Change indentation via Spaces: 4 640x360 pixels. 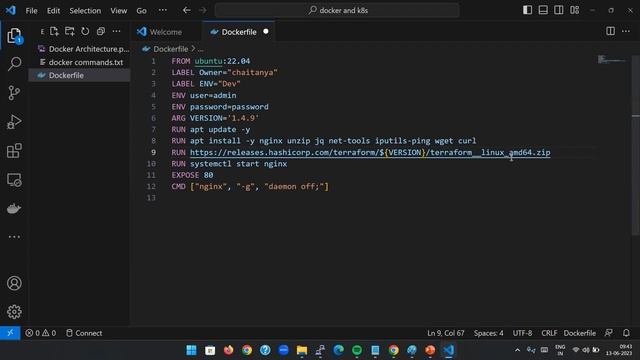tap(489, 333)
